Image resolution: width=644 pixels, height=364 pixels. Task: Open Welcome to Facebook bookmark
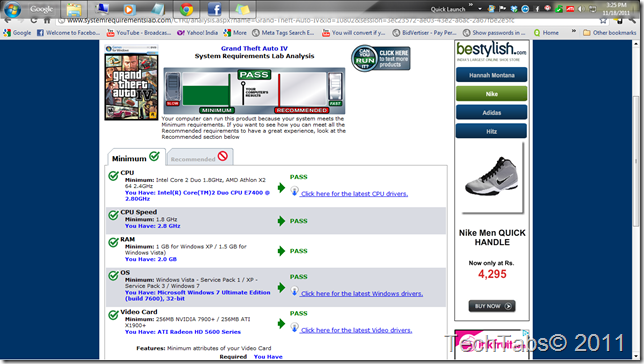[x=68, y=32]
